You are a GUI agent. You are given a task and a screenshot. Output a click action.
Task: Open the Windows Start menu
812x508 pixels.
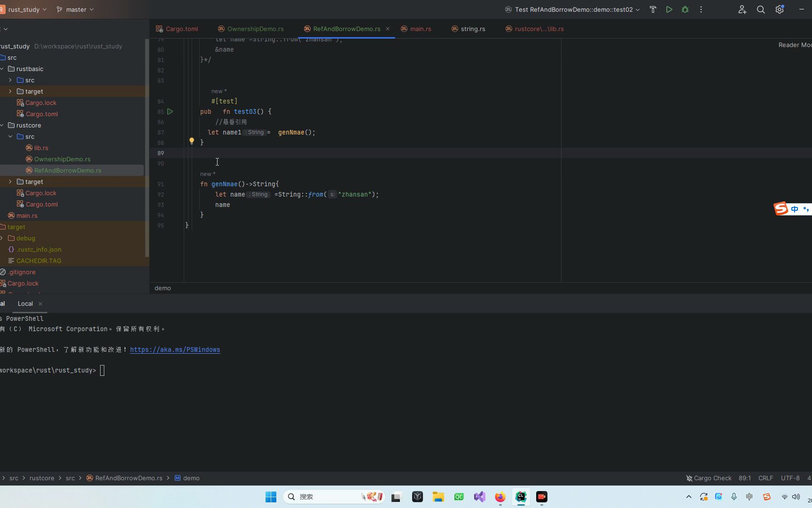[x=271, y=497]
